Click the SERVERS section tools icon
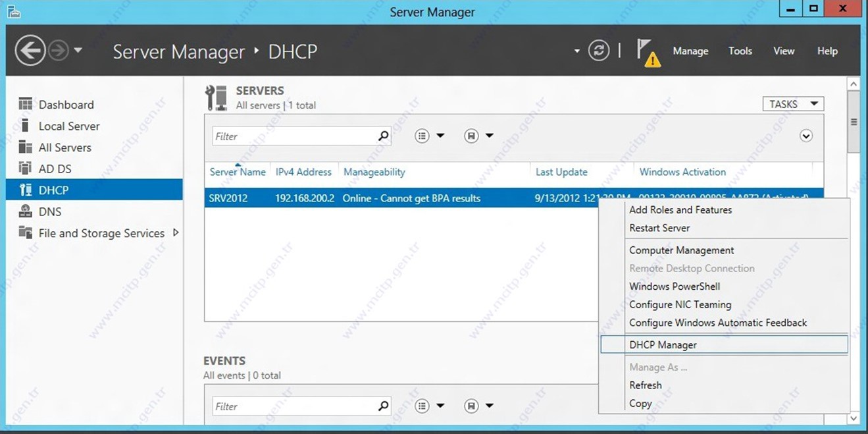The width and height of the screenshot is (868, 434). 216,97
